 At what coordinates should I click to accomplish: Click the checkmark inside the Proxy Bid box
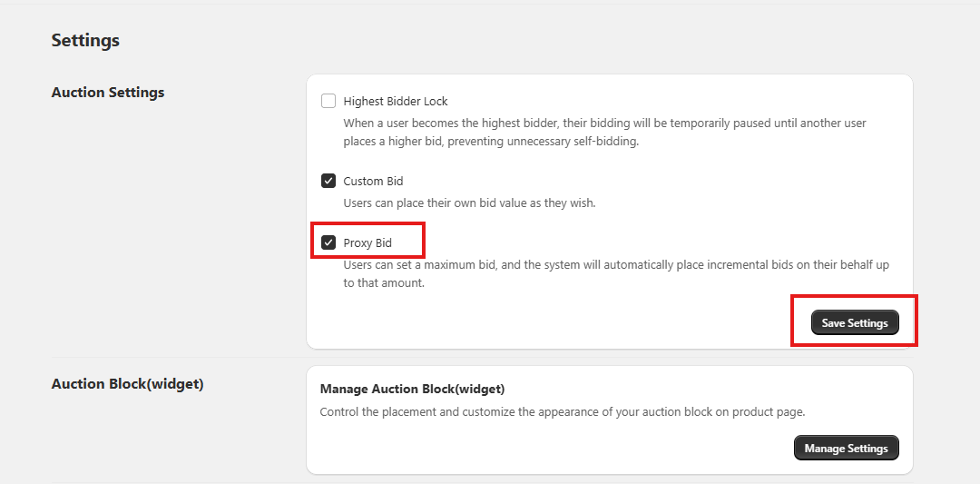(328, 242)
